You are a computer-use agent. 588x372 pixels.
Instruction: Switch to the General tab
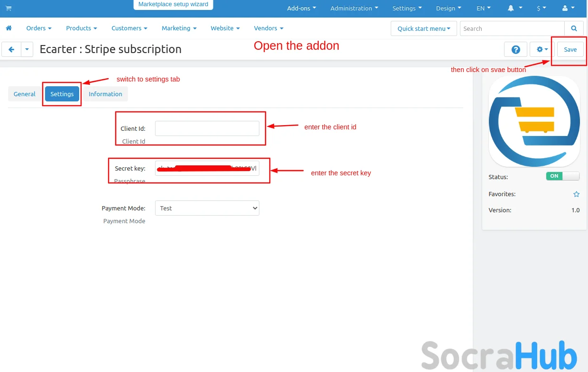coord(25,94)
